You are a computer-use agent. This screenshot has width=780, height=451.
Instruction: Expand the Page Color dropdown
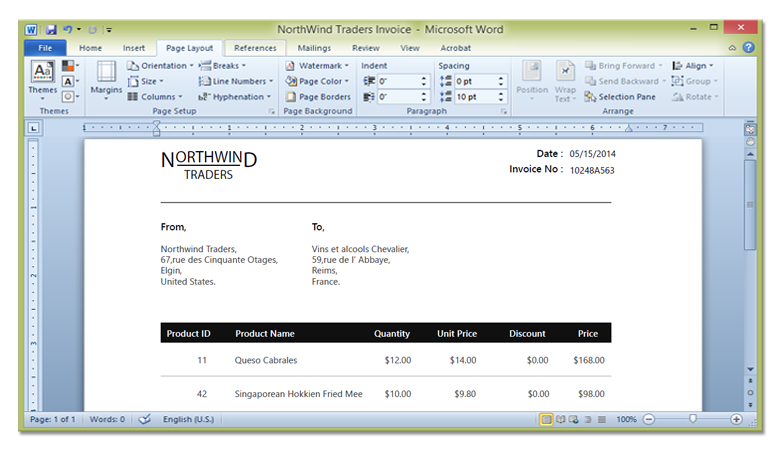[317, 81]
